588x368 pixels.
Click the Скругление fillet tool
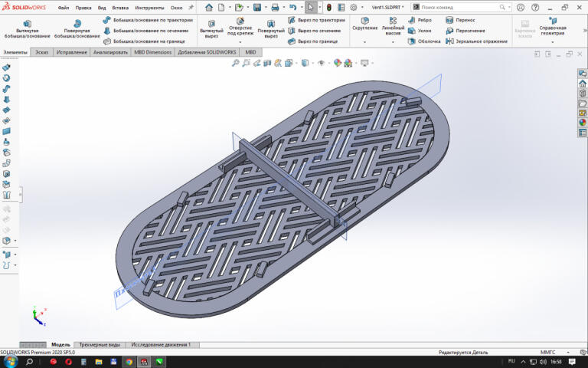coord(364,23)
